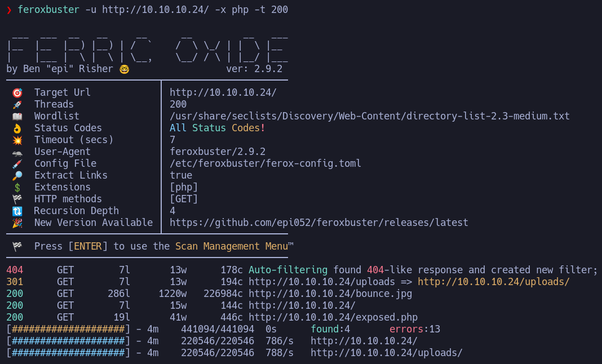The height and width of the screenshot is (364, 602).
Task: Open the bounce.jpg URL result
Action: point(330,294)
